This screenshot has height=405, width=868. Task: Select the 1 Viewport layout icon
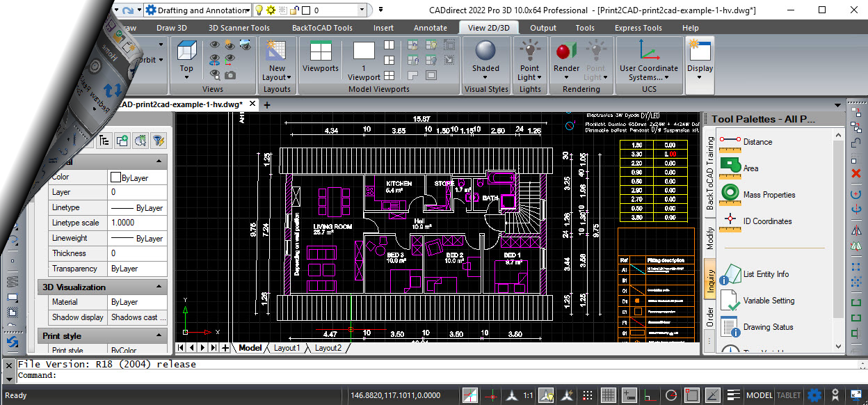click(364, 51)
